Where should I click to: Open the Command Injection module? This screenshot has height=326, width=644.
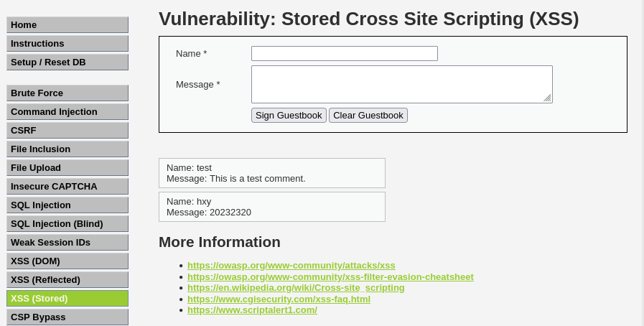[67, 112]
